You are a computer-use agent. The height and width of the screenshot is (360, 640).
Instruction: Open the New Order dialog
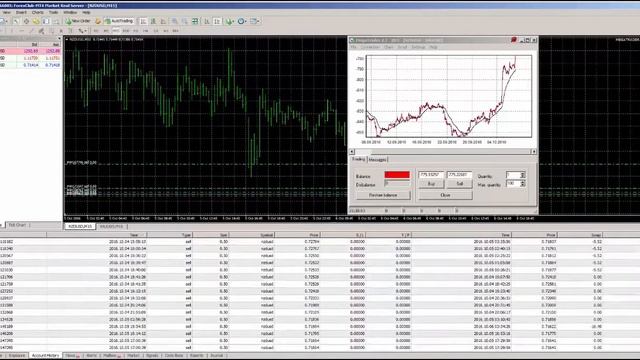[78, 21]
